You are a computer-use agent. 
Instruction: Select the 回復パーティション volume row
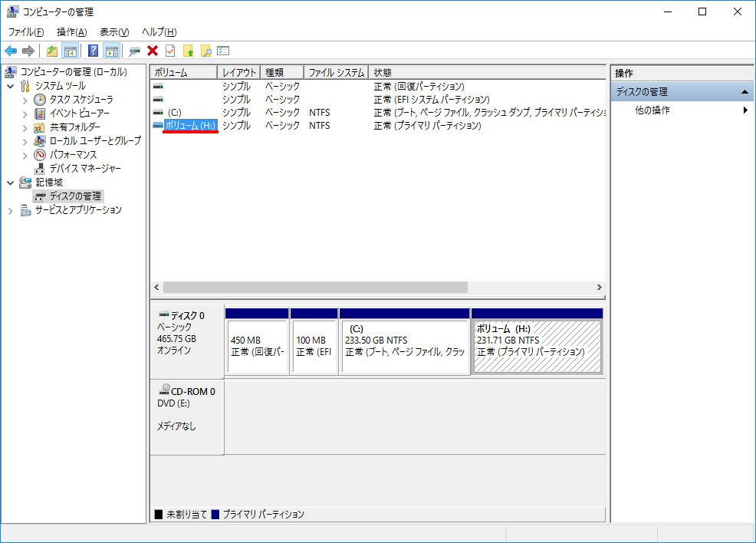click(378, 87)
